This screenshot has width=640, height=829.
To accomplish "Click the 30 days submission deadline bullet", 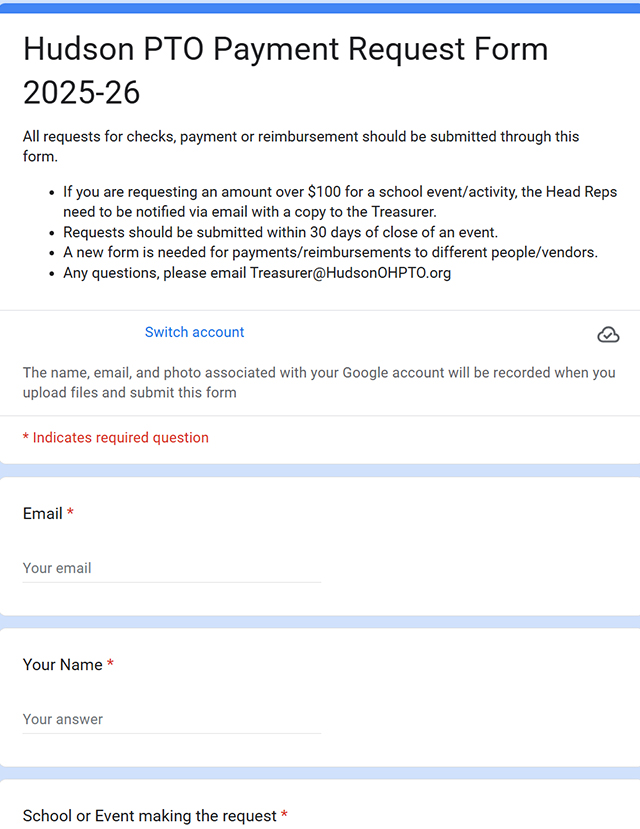I will (x=280, y=232).
